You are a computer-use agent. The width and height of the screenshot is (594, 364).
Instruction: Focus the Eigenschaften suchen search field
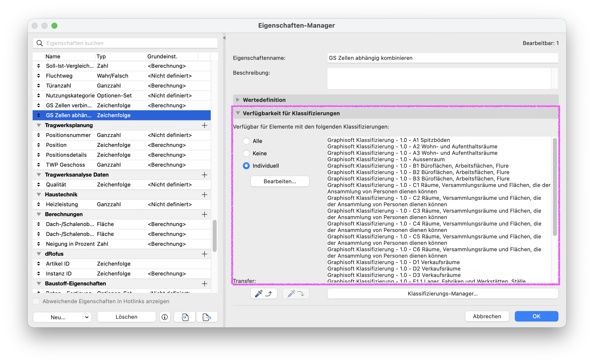(x=125, y=43)
